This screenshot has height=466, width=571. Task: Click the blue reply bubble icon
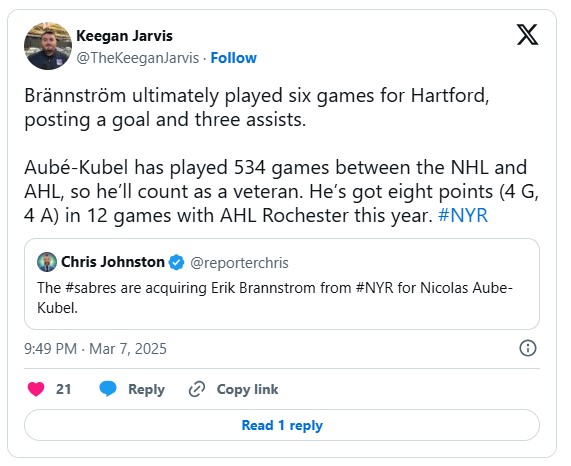[x=108, y=389]
